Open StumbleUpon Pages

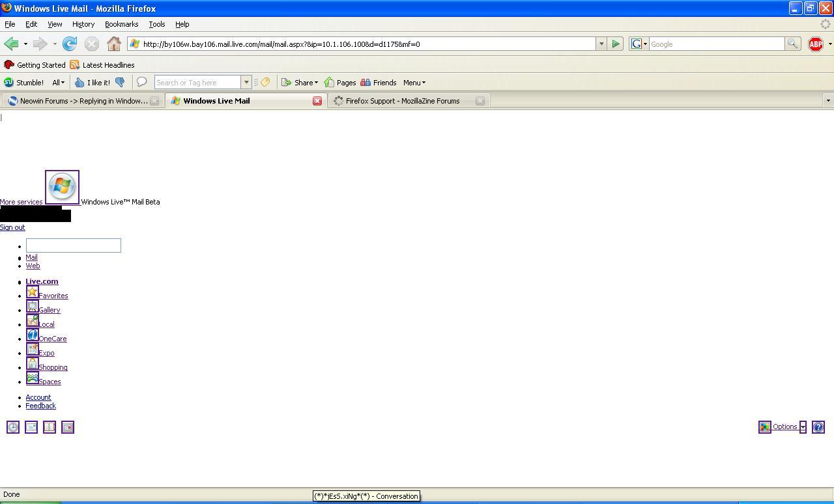click(340, 83)
